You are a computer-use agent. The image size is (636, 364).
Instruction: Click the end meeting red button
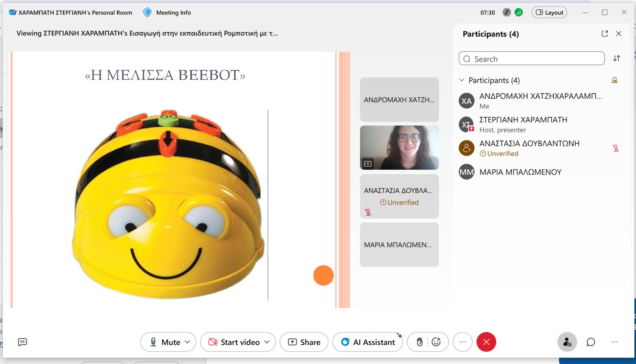pyautogui.click(x=486, y=342)
